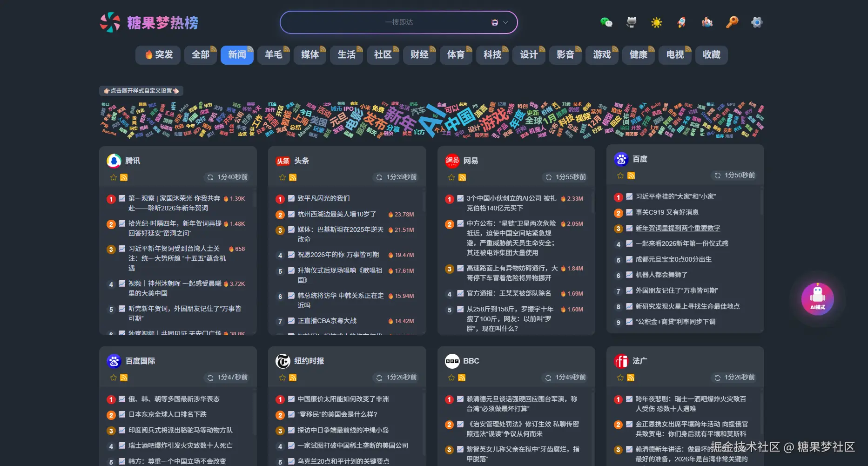Image resolution: width=868 pixels, height=466 pixels.
Task: Switch to the 全部 tab
Action: (201, 55)
